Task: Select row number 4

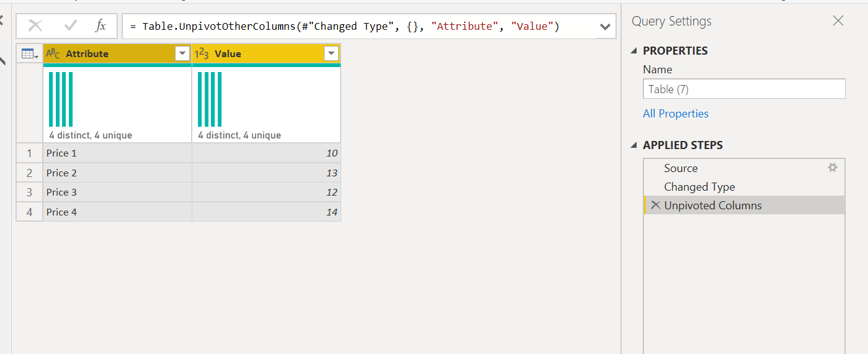Action: tap(29, 212)
